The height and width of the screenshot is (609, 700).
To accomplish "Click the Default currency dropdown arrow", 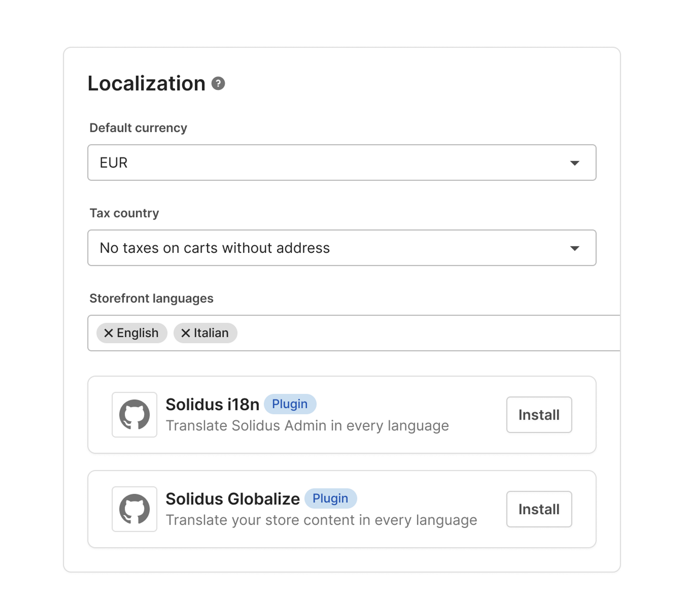I will (574, 163).
